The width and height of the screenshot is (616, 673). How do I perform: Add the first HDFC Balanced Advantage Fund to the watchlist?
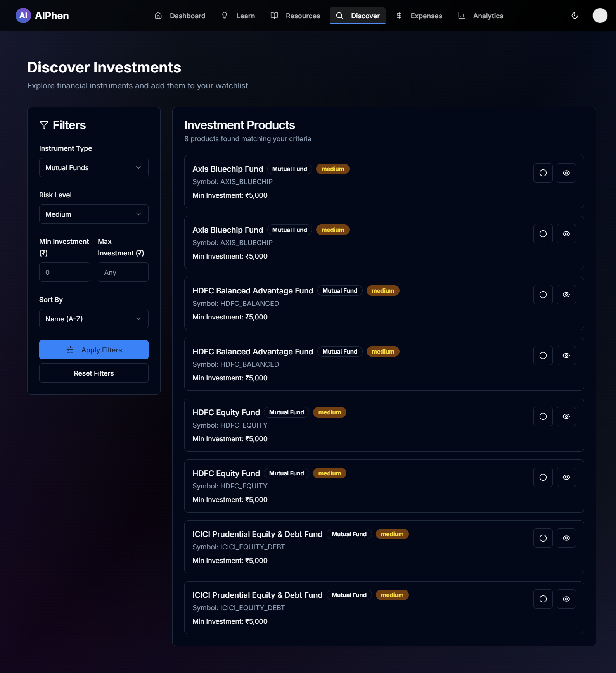point(566,295)
